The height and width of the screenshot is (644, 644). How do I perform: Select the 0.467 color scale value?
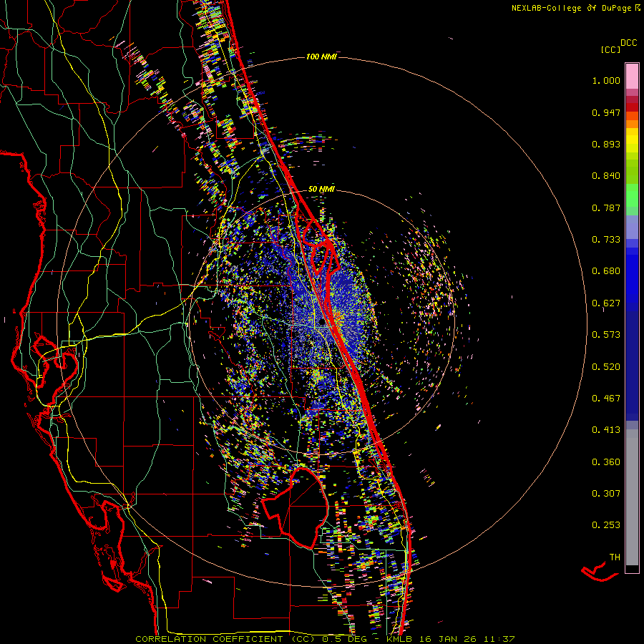(x=606, y=399)
